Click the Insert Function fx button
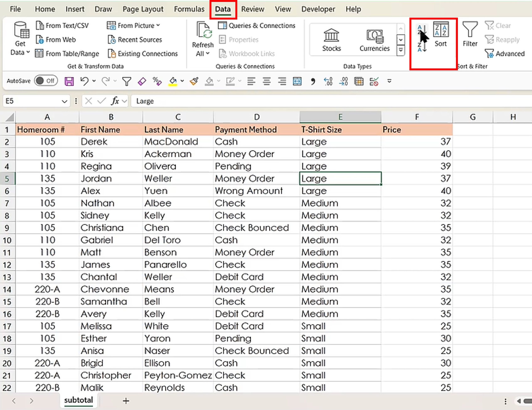 pyautogui.click(x=115, y=101)
